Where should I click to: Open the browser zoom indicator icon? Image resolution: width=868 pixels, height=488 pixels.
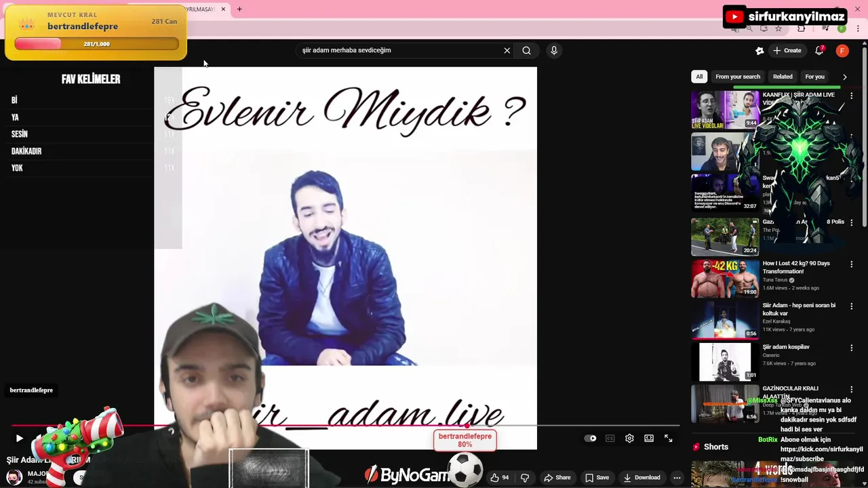[x=749, y=28]
